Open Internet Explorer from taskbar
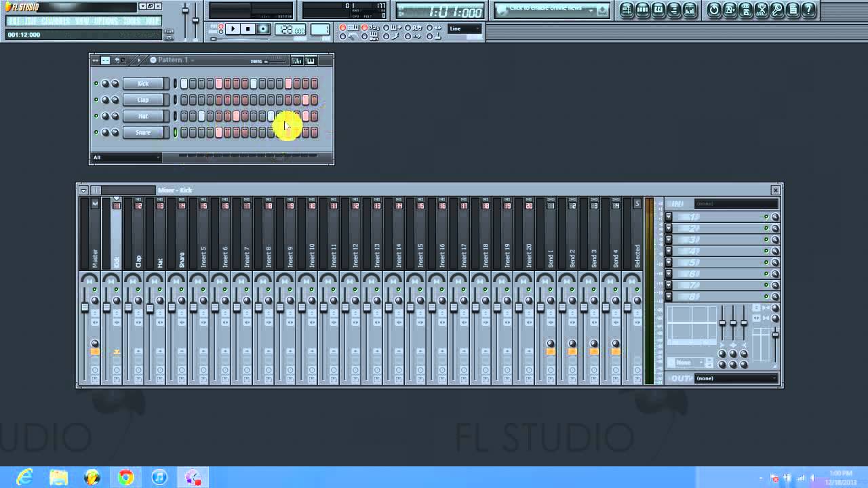The height and width of the screenshot is (488, 868). (25, 477)
